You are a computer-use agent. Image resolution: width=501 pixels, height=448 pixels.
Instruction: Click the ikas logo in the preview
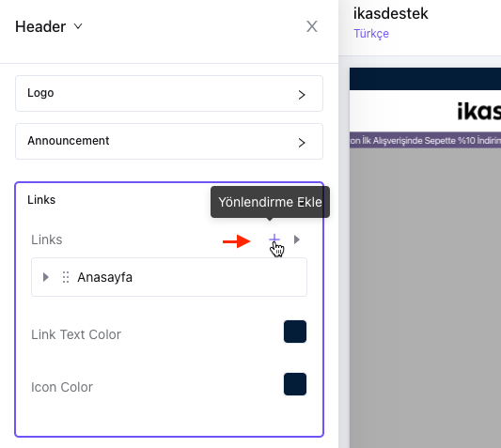tap(478, 111)
